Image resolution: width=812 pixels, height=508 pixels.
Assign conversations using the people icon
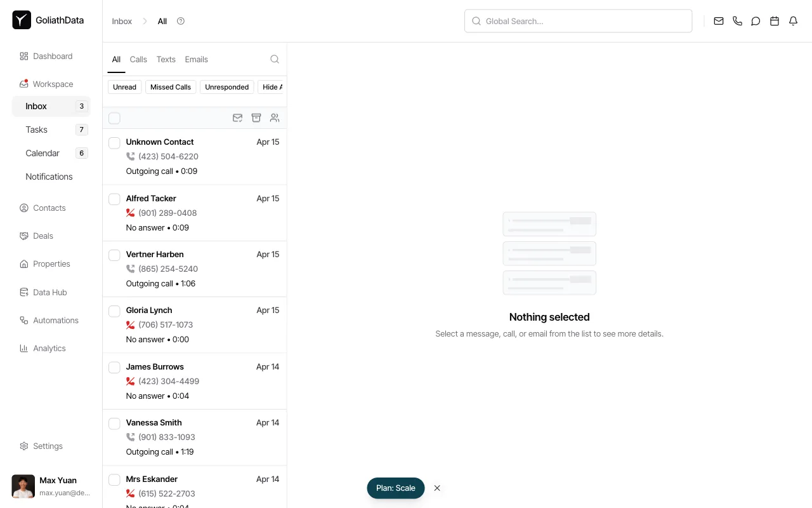tap(275, 117)
